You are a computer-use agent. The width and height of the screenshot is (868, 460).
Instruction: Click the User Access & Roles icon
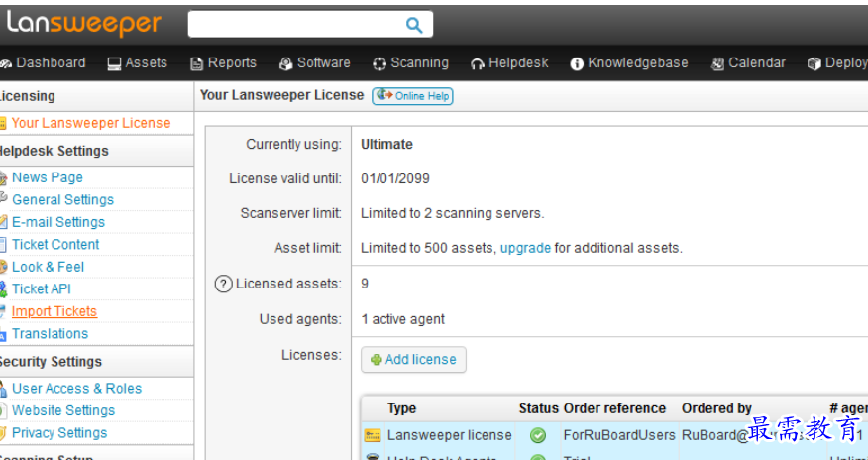click(x=3, y=390)
